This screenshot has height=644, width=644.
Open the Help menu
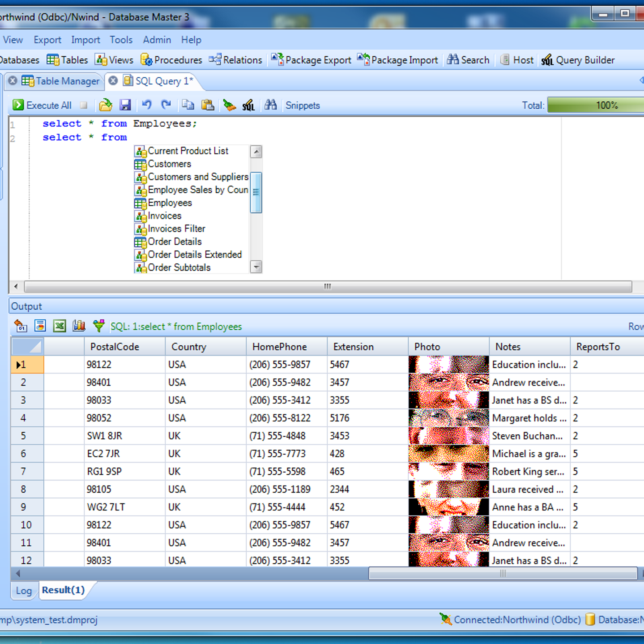191,40
